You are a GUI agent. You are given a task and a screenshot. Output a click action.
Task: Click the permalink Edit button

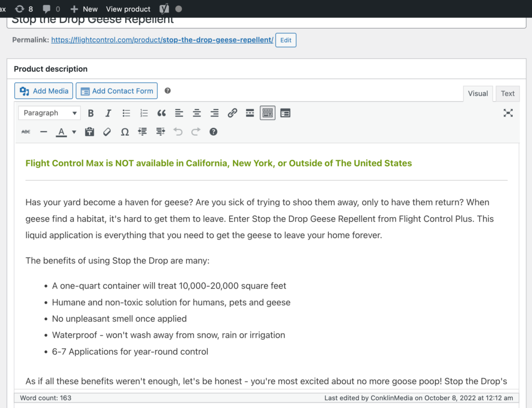tap(286, 40)
